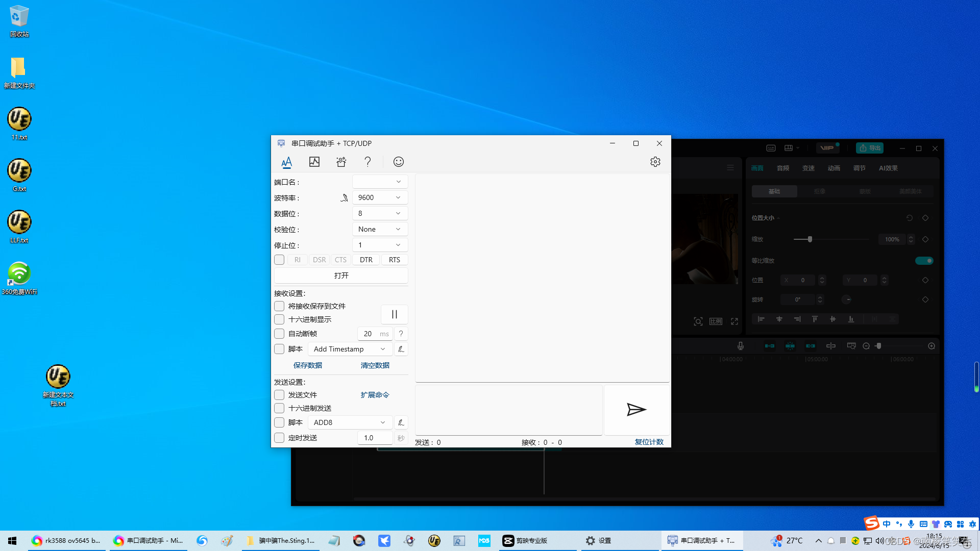Click the send message arrow icon

tap(635, 409)
